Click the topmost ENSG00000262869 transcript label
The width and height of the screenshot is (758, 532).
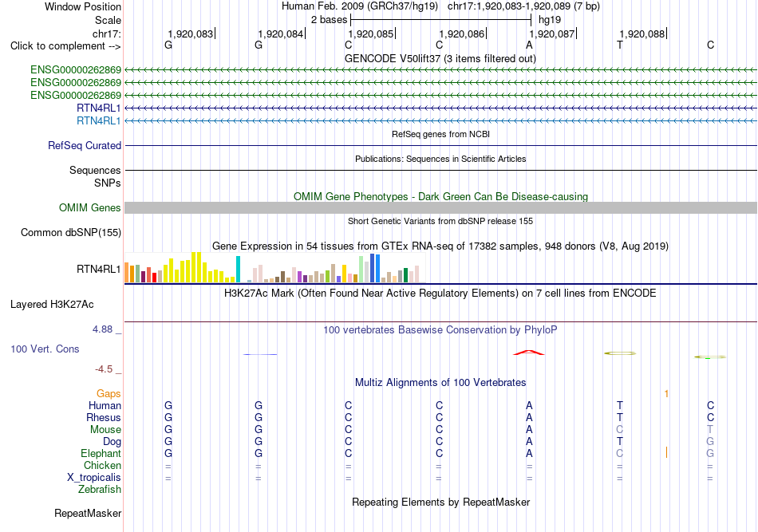76,70
